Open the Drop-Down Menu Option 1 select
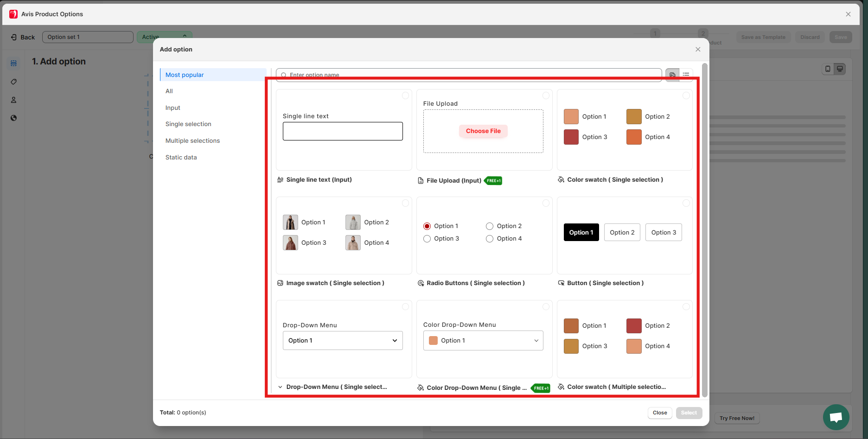 (343, 340)
